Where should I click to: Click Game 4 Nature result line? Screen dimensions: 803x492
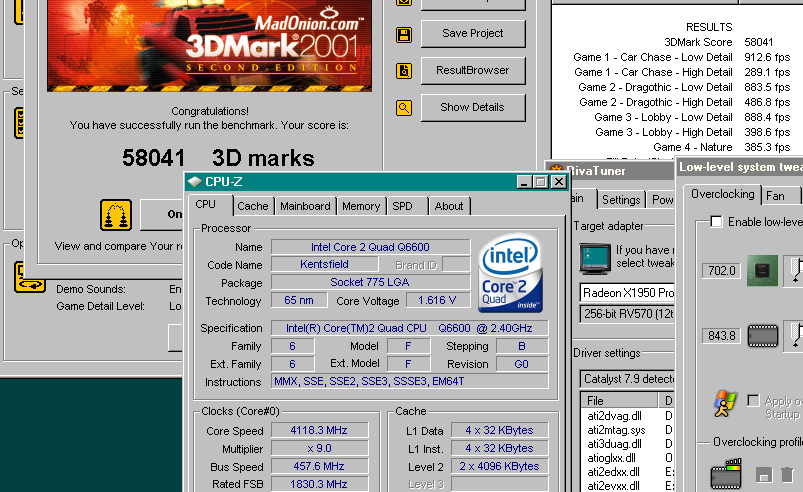pos(722,147)
